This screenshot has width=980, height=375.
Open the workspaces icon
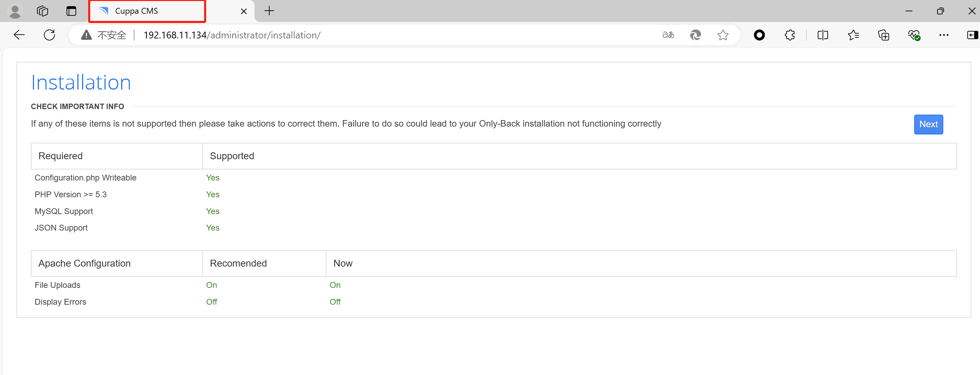(x=43, y=11)
